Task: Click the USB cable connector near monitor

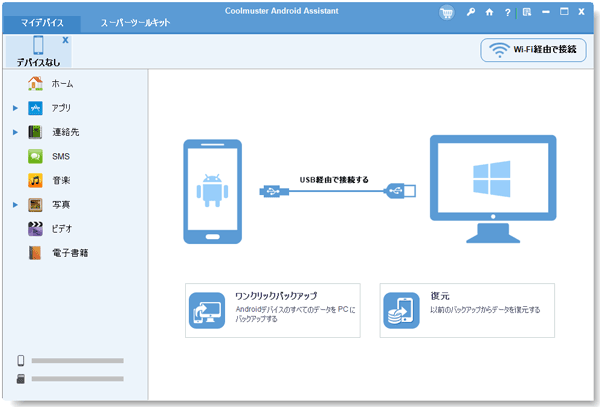Action: (400, 190)
